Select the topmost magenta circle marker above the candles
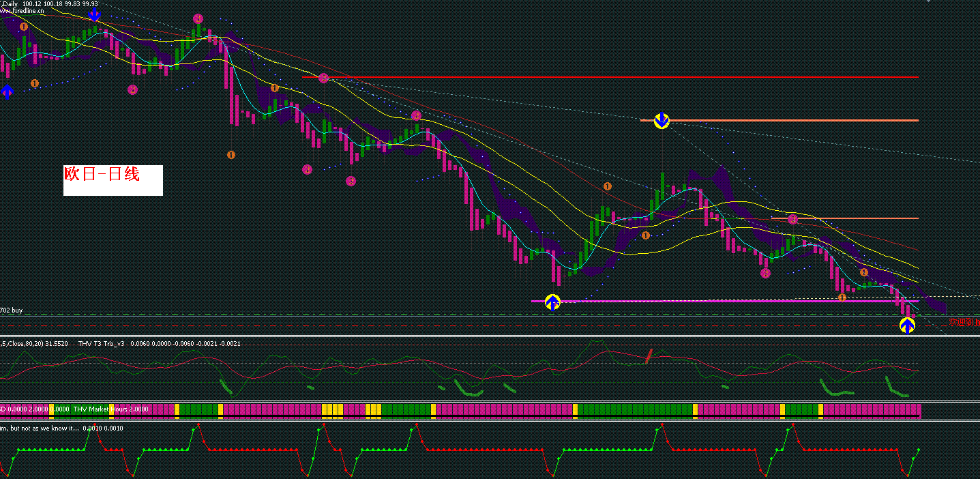Image resolution: width=980 pixels, height=479 pixels. 198,18
